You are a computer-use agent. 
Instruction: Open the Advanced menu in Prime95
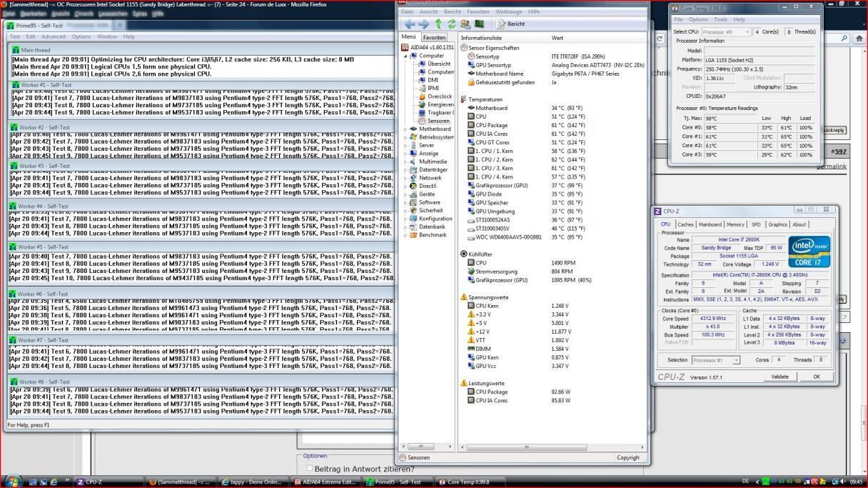tap(53, 36)
